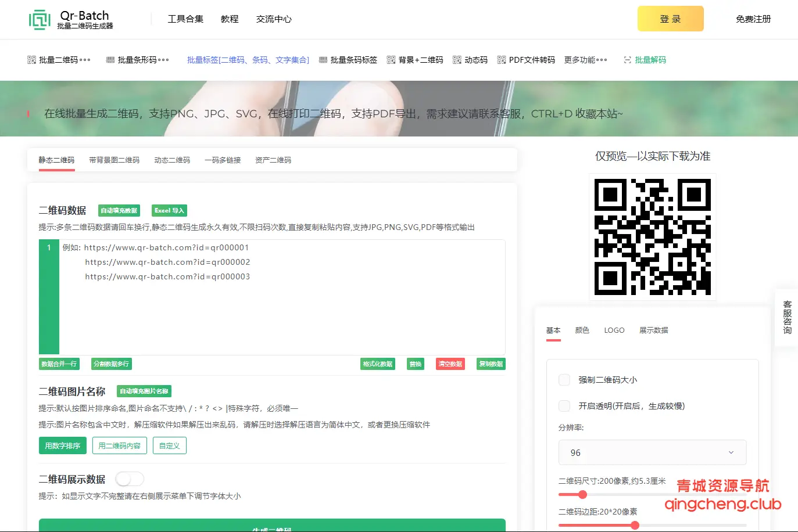Click the PDF文件转码 icon

[501, 60]
